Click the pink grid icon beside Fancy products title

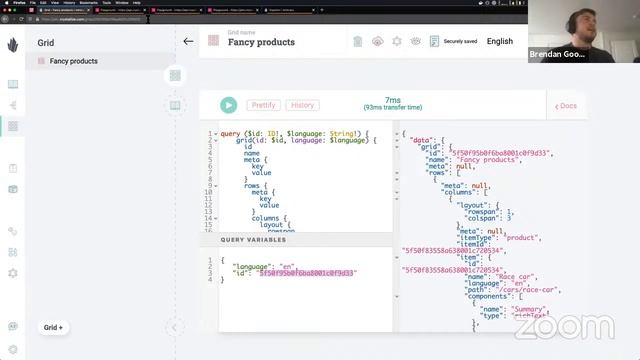(x=213, y=40)
